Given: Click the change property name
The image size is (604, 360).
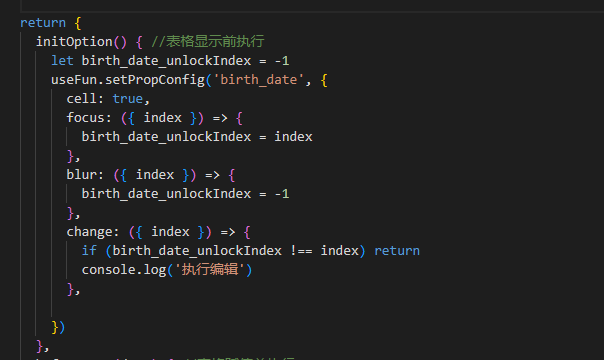Looking at the screenshot, I should (89, 232).
